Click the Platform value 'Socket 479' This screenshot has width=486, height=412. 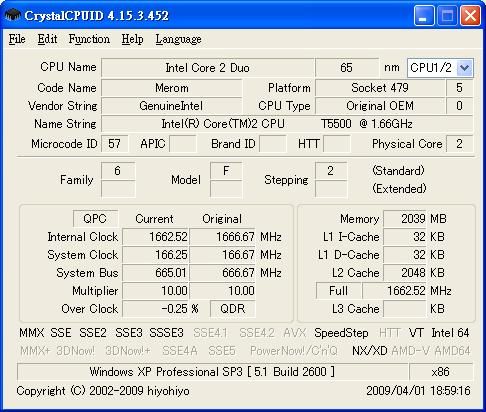coord(380,88)
